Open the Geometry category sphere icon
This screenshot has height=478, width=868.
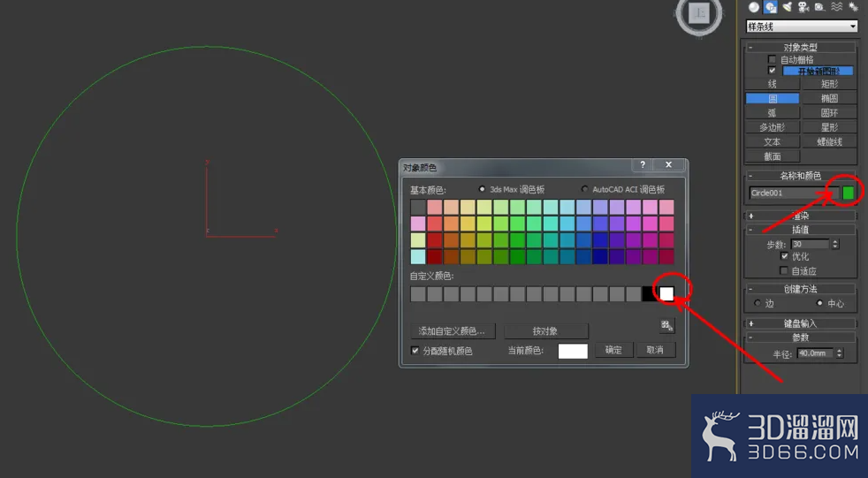coord(754,7)
